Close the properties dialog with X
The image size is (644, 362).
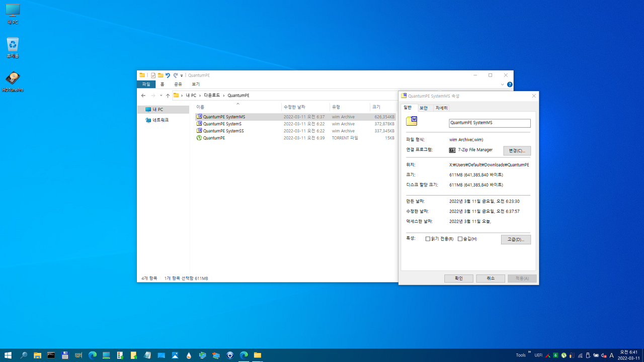coord(533,96)
